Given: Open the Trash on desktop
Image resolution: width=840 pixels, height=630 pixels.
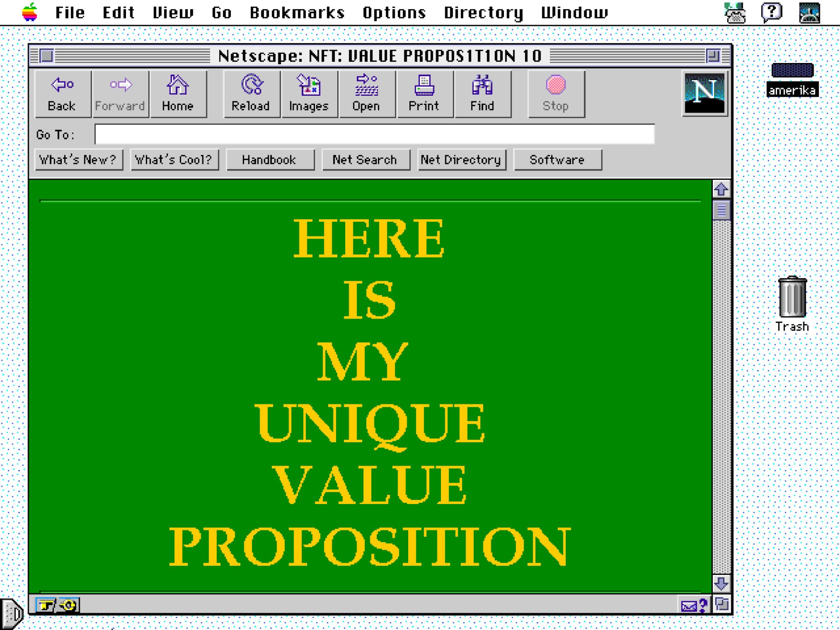Looking at the screenshot, I should 792,297.
